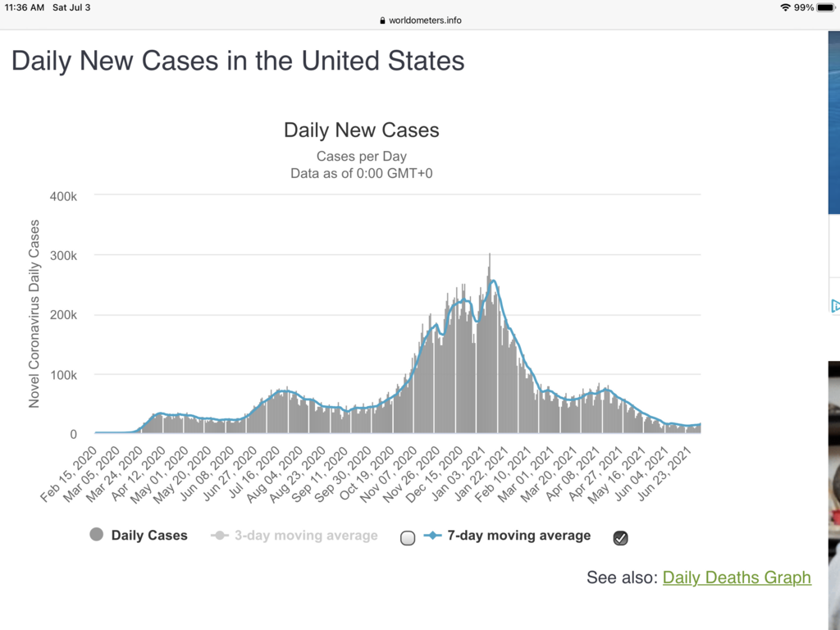This screenshot has width=840, height=630.
Task: Tap the lock icon beside worldometers.info
Action: 382,21
